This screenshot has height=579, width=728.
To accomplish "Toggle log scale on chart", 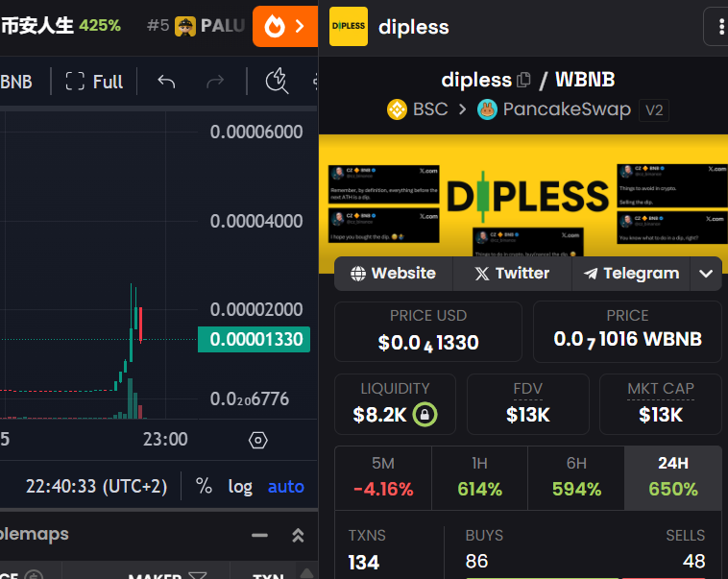I will tap(240, 487).
